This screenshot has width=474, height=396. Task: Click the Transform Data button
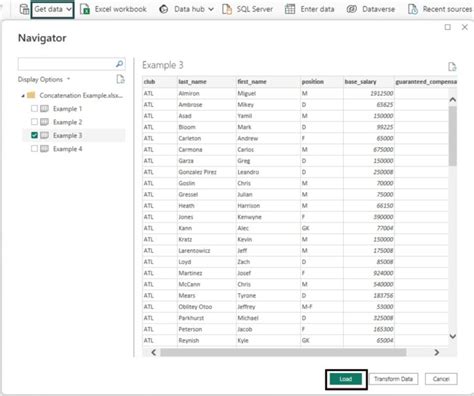pos(393,379)
